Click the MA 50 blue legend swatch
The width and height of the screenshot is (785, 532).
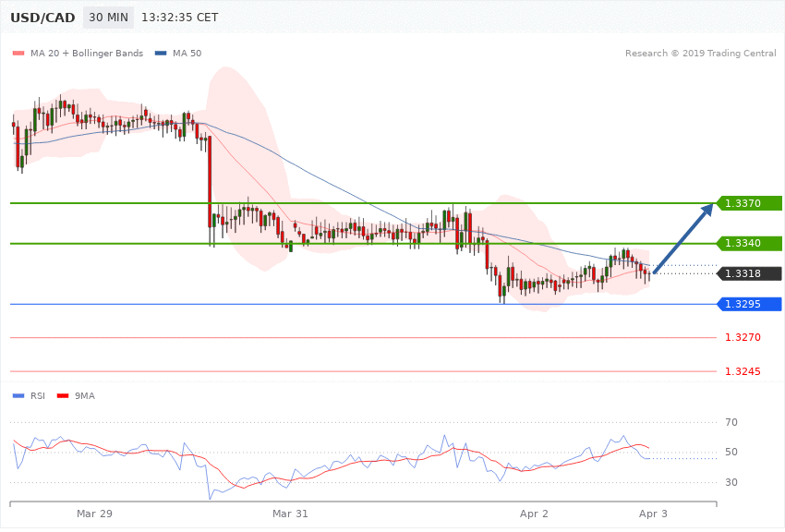point(161,53)
